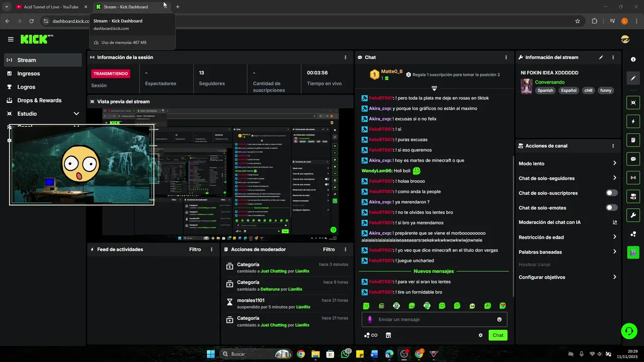This screenshot has height=362, width=644.
Task: Click the chat scrollbar
Action: coord(513,226)
